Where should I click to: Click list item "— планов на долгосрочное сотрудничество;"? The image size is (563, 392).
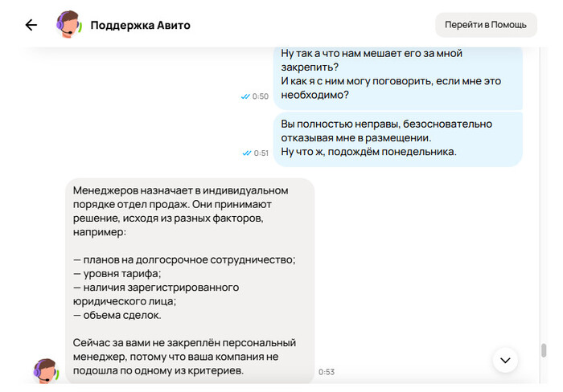pos(184,259)
